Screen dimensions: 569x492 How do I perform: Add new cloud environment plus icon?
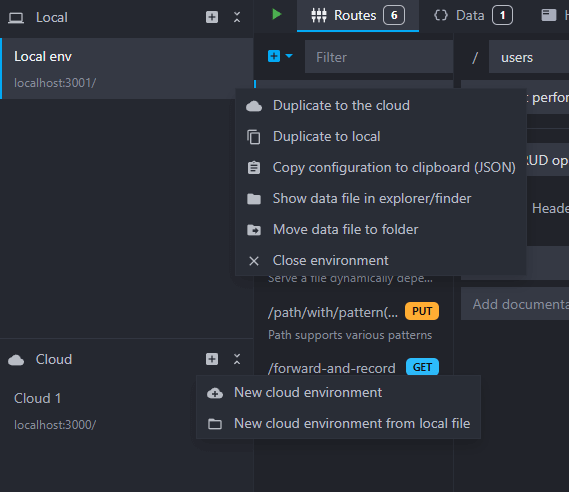[212, 359]
